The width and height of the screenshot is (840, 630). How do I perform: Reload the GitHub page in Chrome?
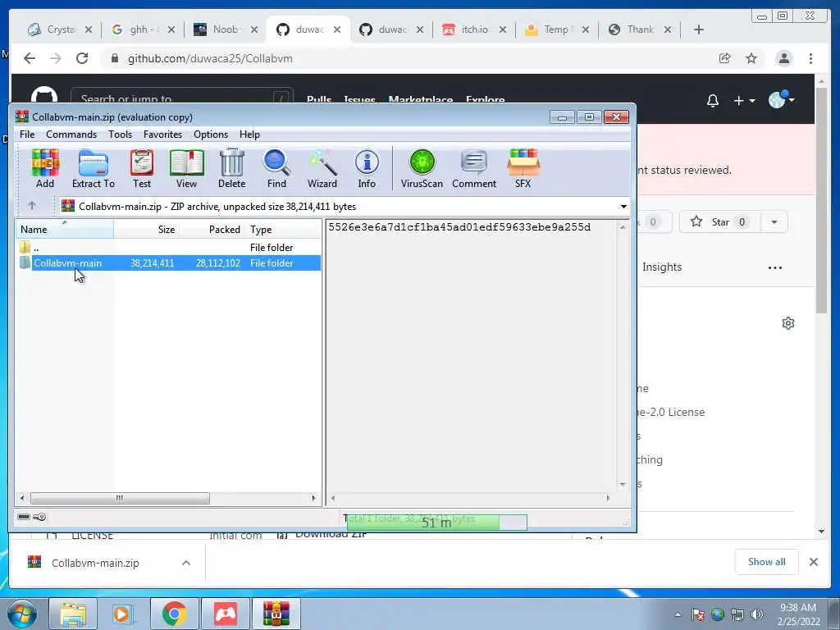pyautogui.click(x=82, y=58)
